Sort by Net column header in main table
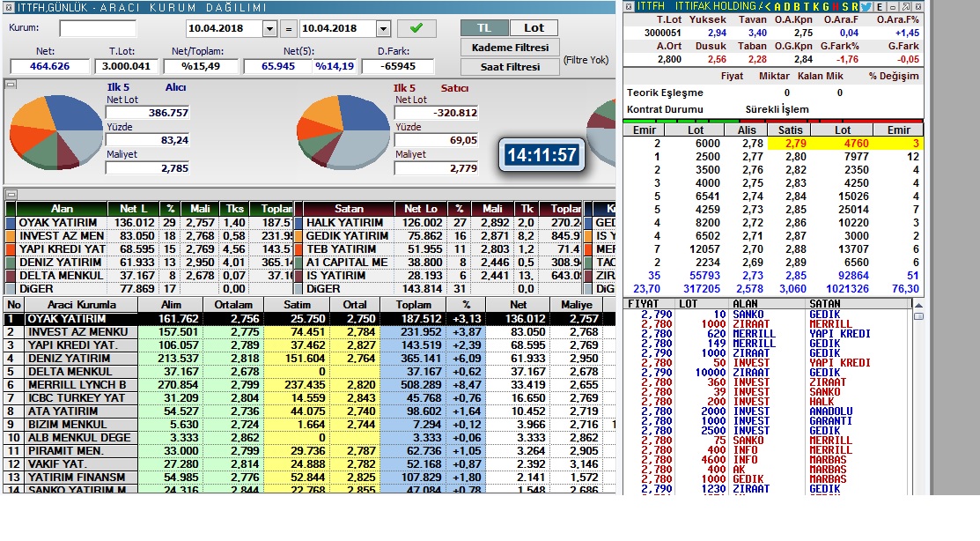 (518, 305)
